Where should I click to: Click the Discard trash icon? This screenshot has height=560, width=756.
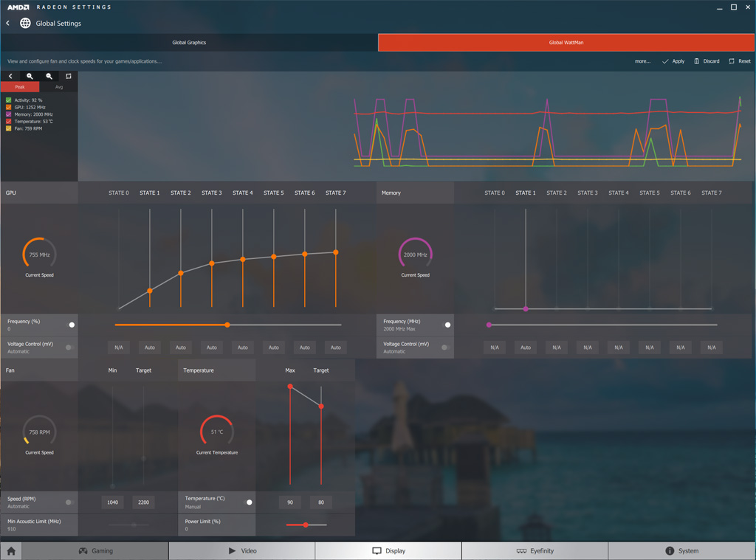(x=697, y=61)
